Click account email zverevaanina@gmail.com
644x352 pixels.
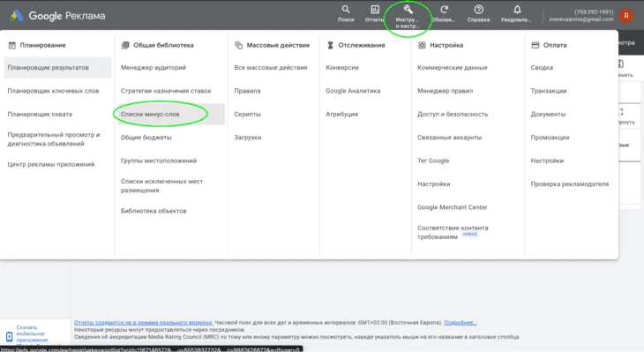click(581, 19)
